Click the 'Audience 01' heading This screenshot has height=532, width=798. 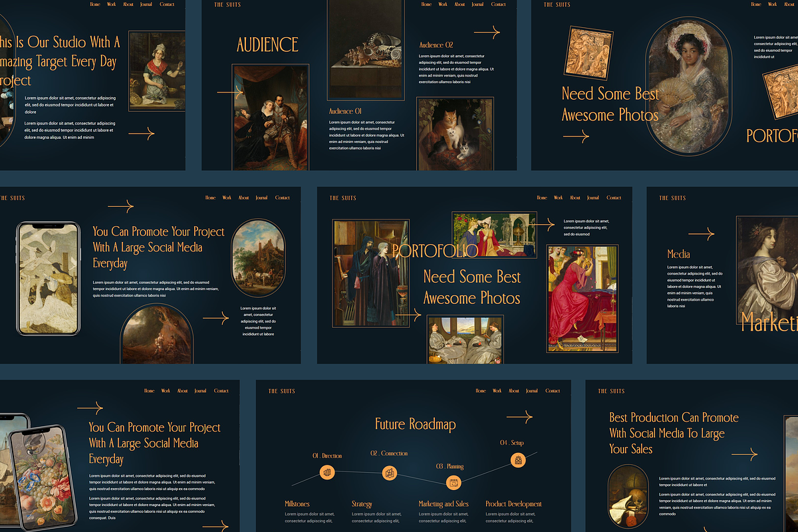point(345,111)
